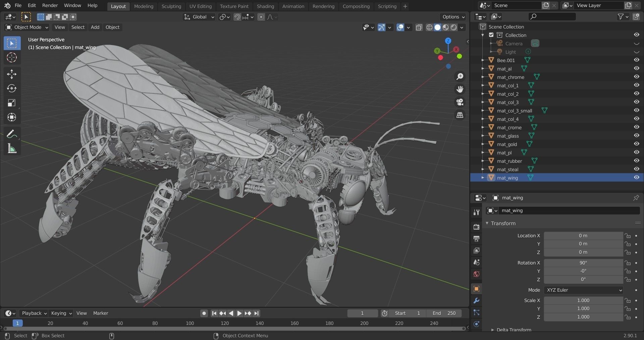Activate the Measure tool
Screen dimensions: 644x340
point(12,148)
